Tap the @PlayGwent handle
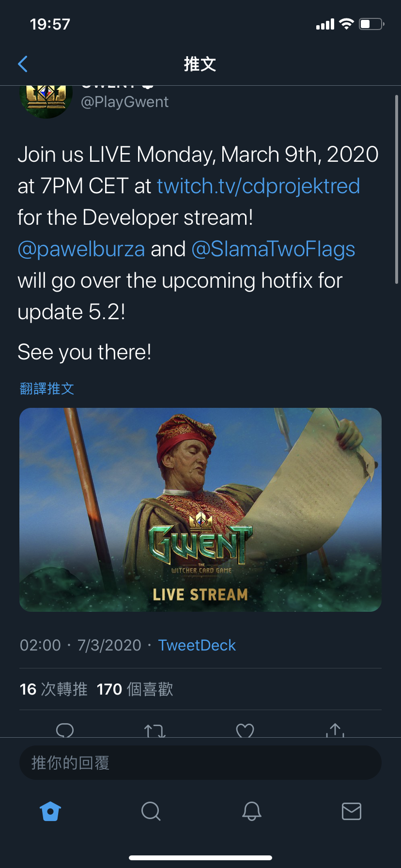401x868 pixels. 125,102
